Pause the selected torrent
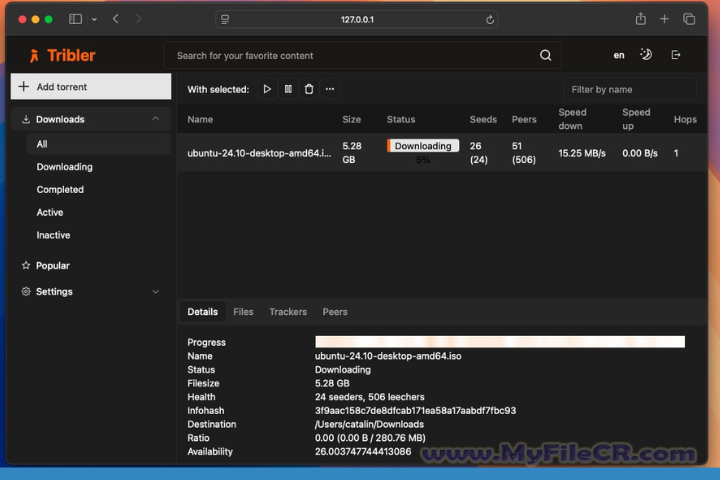 tap(288, 89)
